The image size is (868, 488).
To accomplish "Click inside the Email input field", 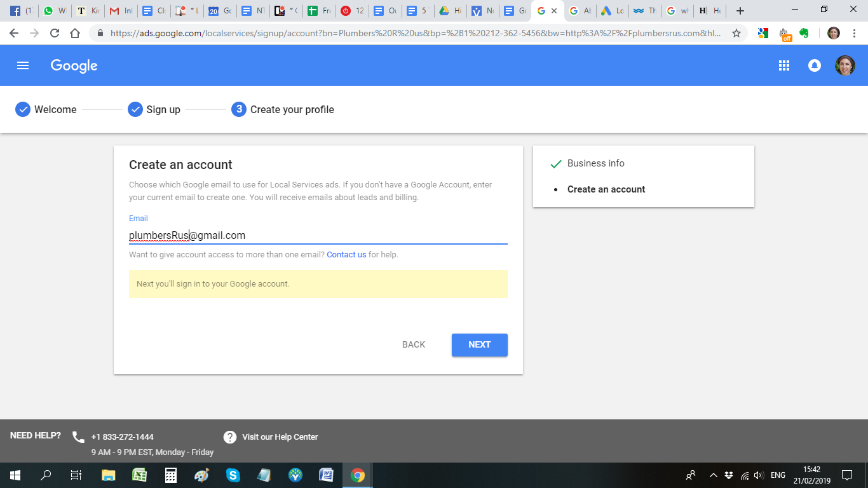I will 318,236.
